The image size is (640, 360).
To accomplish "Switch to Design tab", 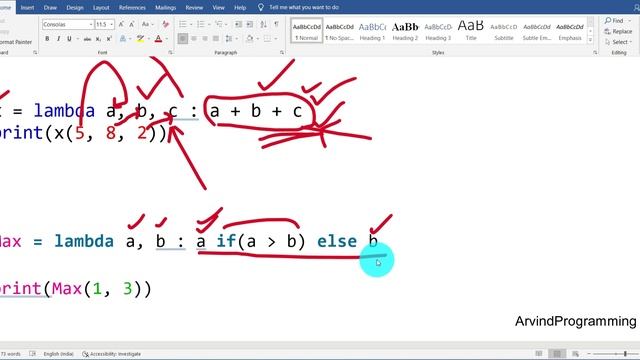I will [75, 7].
